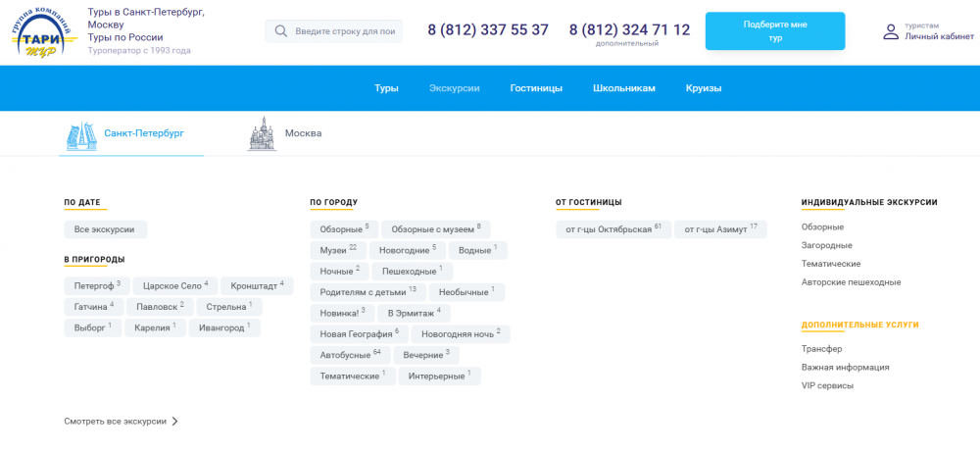The width and height of the screenshot is (980, 452).
Task: Click the Moscow cathedral icon
Action: point(261,133)
